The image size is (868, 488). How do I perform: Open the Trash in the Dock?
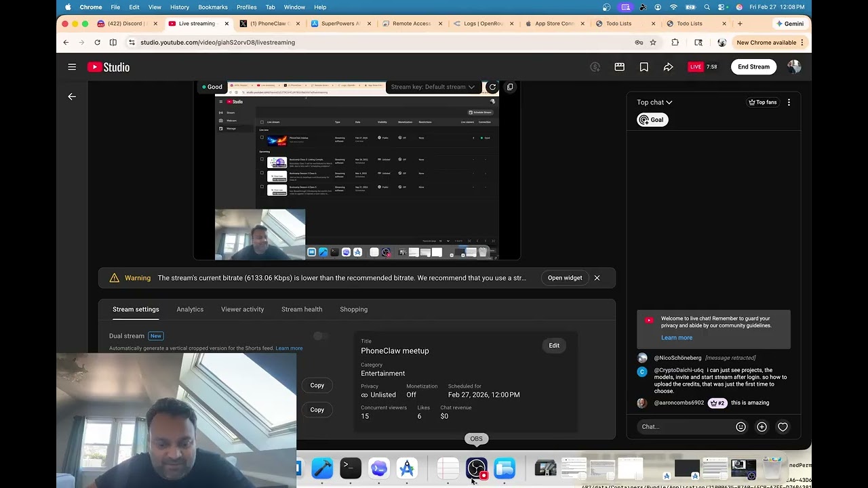[x=772, y=468]
